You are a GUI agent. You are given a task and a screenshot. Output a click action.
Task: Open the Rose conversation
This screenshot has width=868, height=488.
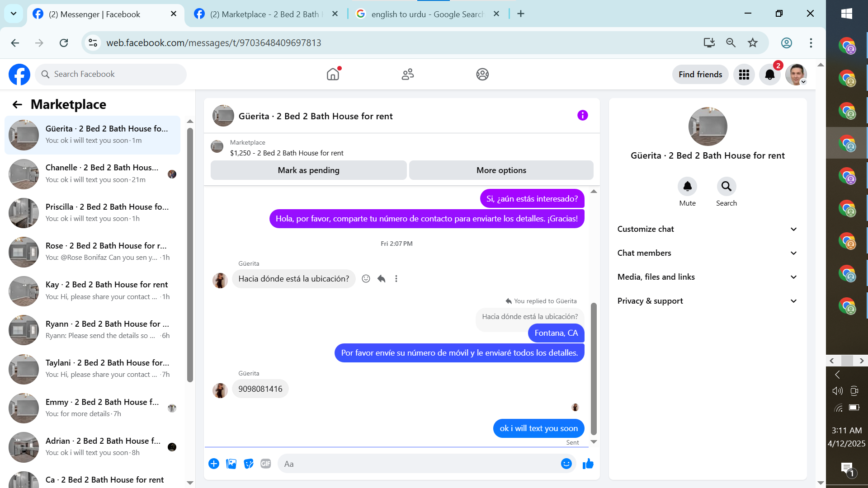click(93, 252)
